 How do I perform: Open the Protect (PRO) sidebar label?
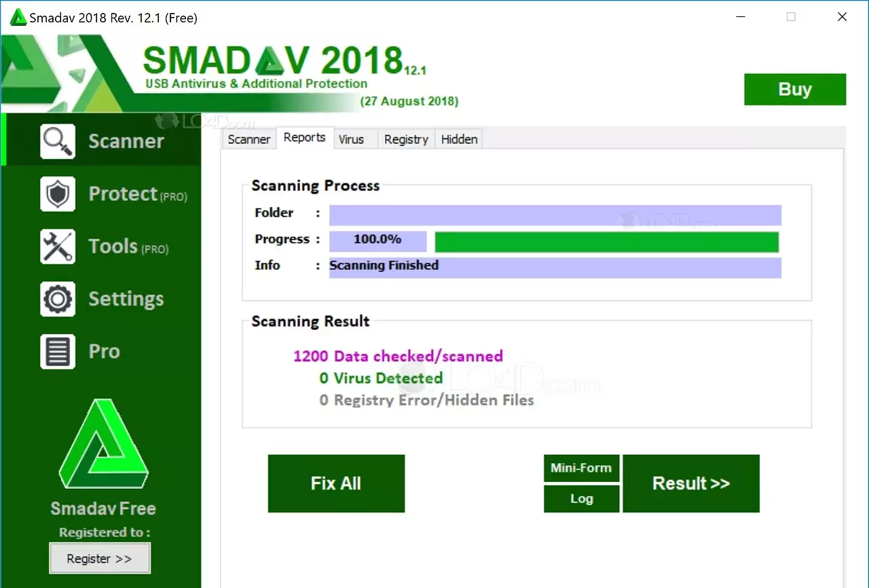[x=138, y=194]
